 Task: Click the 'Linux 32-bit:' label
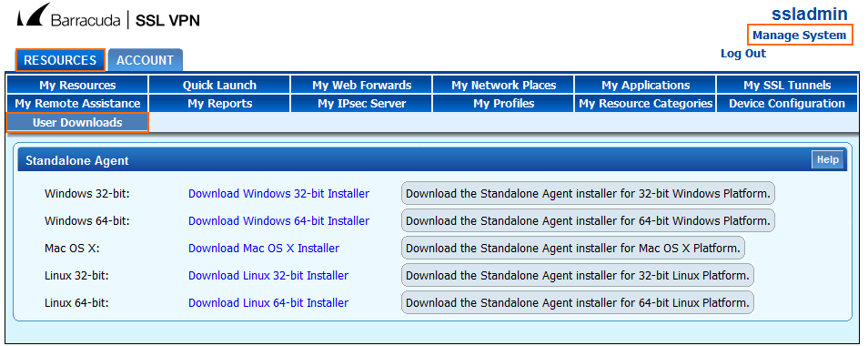click(77, 275)
